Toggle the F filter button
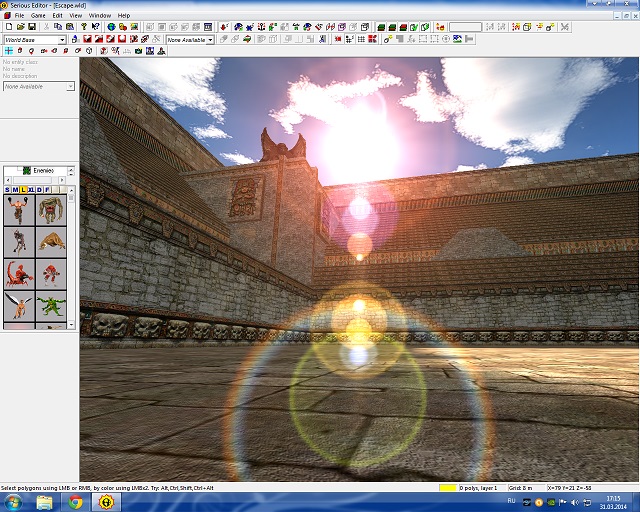 47,190
